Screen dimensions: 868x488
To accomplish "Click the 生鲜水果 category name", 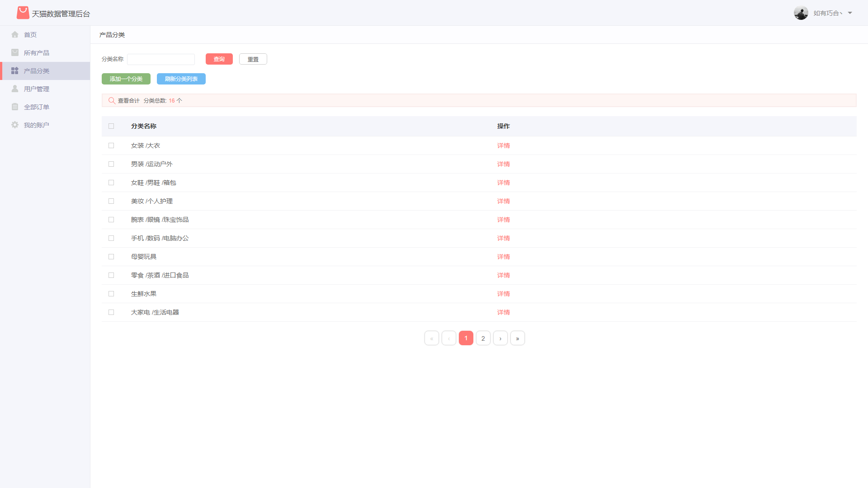I will (144, 294).
